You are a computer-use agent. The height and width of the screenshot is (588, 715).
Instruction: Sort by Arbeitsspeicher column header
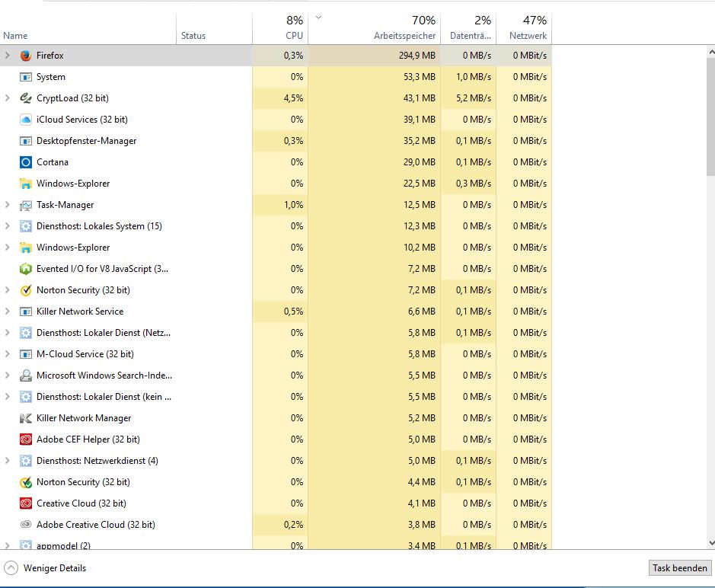[x=375, y=29]
